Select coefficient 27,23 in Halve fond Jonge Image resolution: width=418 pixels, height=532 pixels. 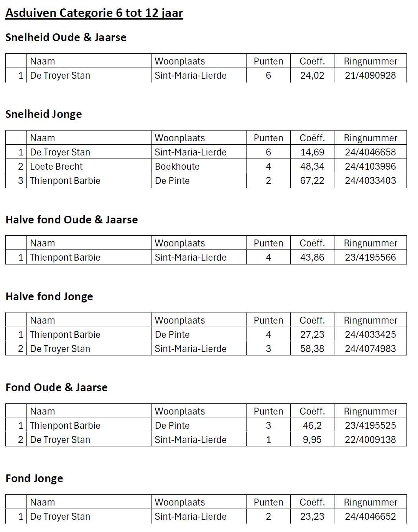pos(312,334)
